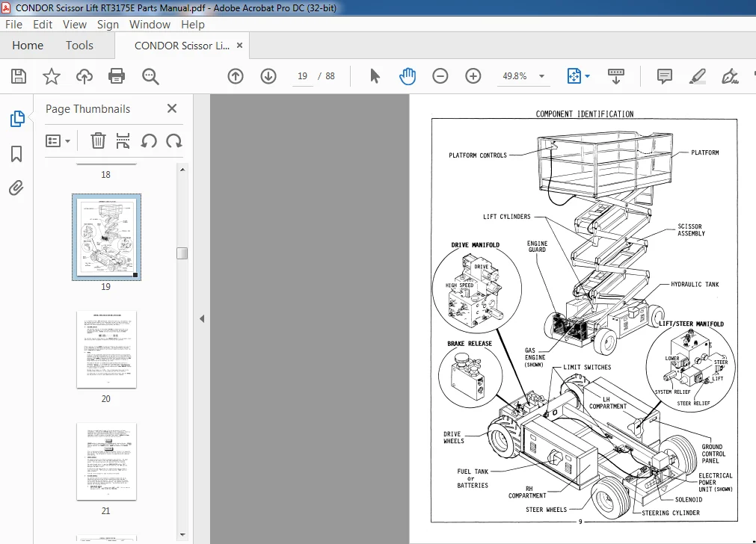Open the zoom level dropdown arrow
The height and width of the screenshot is (544, 756).
click(x=541, y=76)
